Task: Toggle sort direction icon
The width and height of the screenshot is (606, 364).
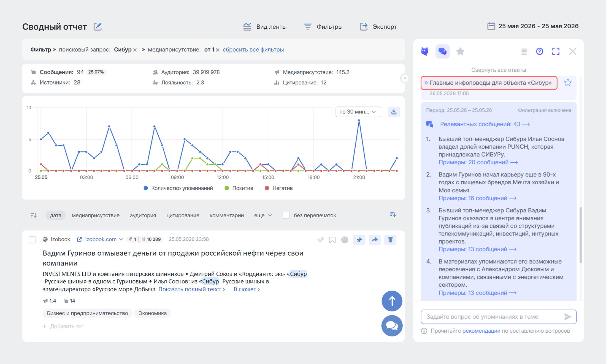Action: (x=34, y=215)
